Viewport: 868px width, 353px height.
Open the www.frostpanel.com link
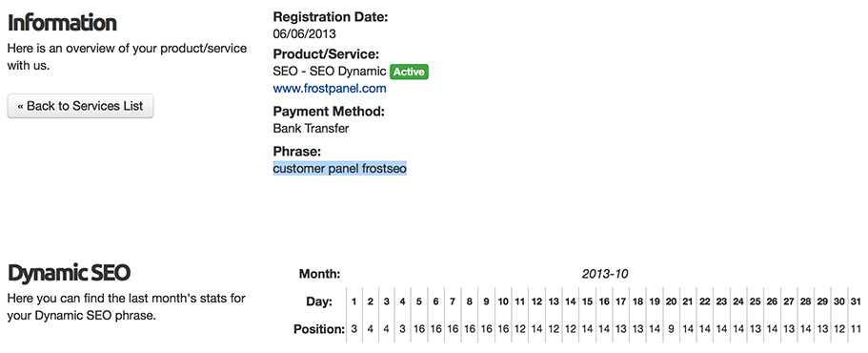pyautogui.click(x=330, y=88)
